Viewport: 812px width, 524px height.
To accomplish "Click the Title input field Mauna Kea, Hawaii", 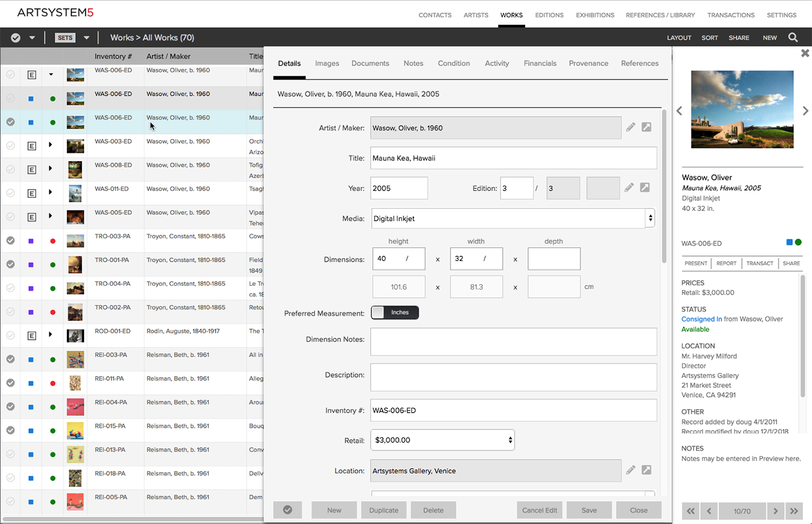I will (514, 158).
